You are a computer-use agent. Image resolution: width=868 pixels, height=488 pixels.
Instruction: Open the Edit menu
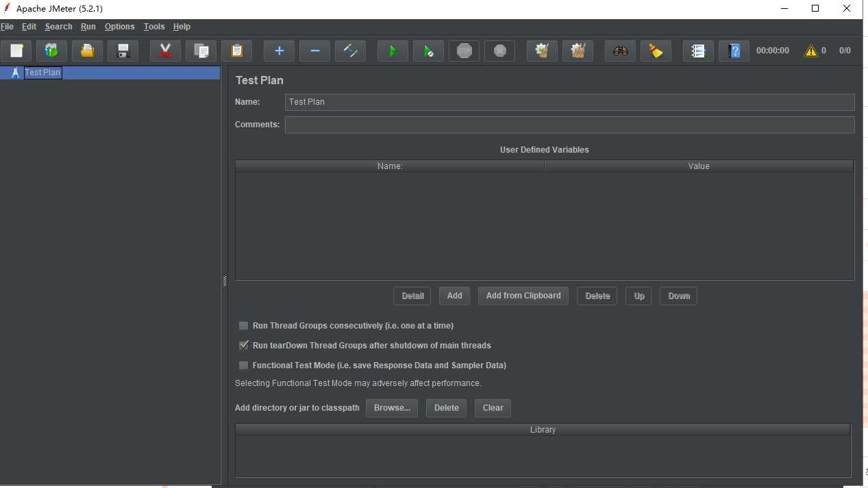(29, 27)
